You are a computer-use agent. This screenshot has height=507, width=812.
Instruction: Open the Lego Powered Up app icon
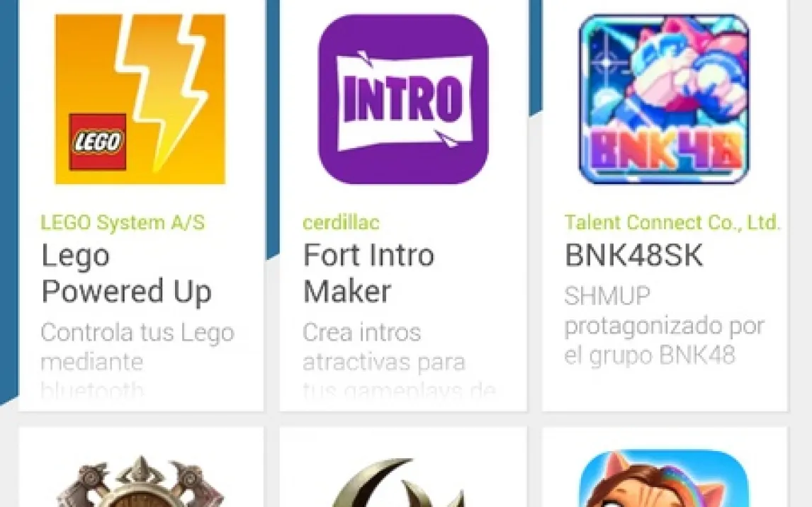pos(140,99)
